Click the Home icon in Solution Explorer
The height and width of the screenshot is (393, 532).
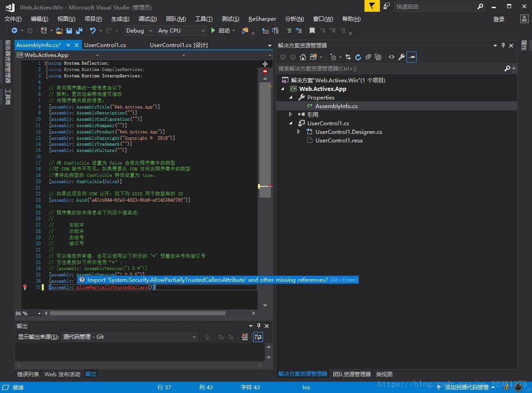point(303,57)
